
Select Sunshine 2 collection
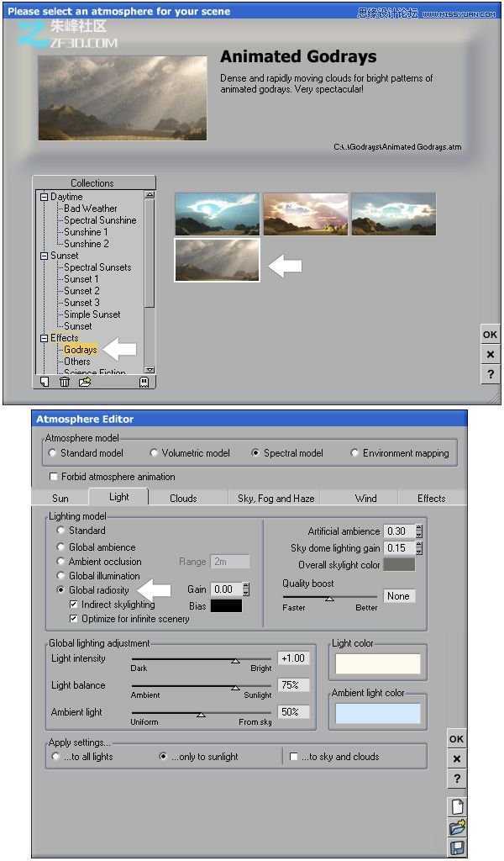click(87, 244)
